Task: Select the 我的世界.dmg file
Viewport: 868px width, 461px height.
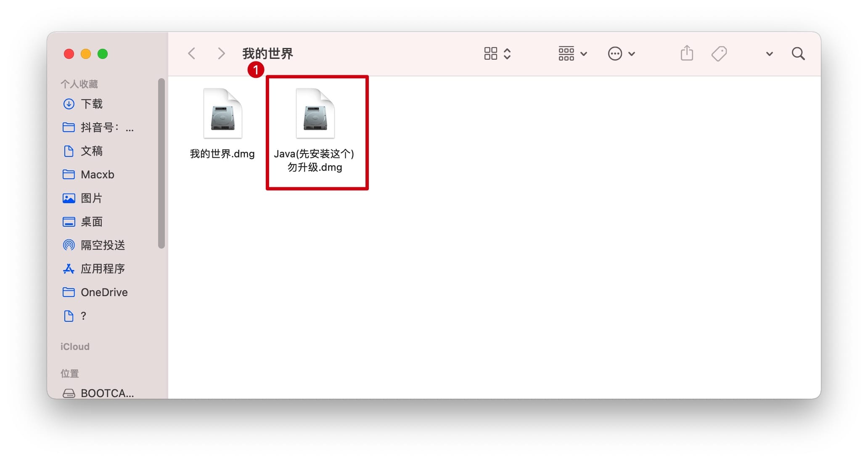Action: pos(222,124)
